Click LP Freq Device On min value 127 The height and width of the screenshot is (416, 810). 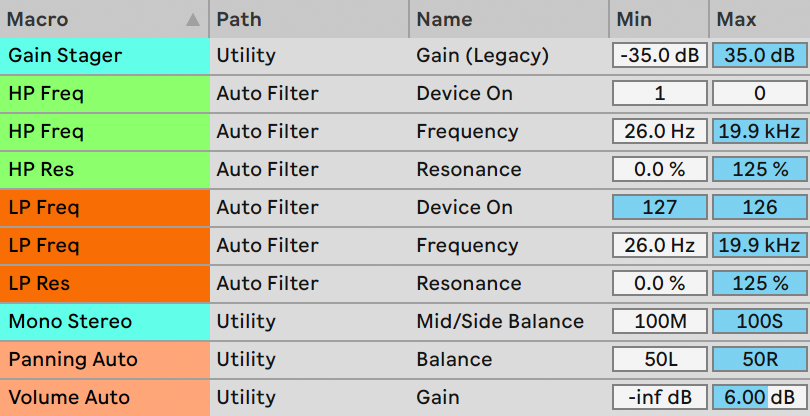point(659,208)
